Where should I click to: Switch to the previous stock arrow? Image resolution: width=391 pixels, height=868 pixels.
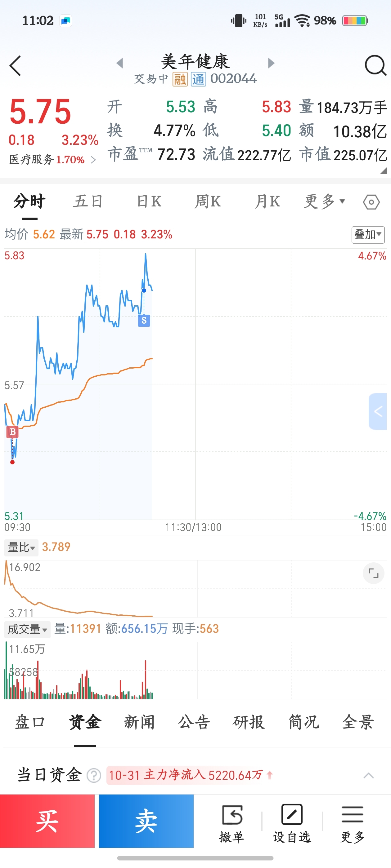[x=120, y=63]
